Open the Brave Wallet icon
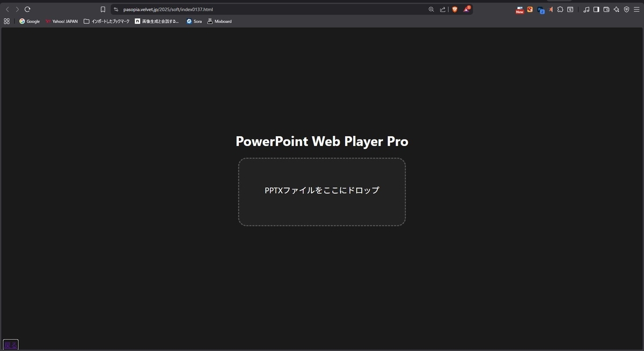644x351 pixels. (x=606, y=9)
